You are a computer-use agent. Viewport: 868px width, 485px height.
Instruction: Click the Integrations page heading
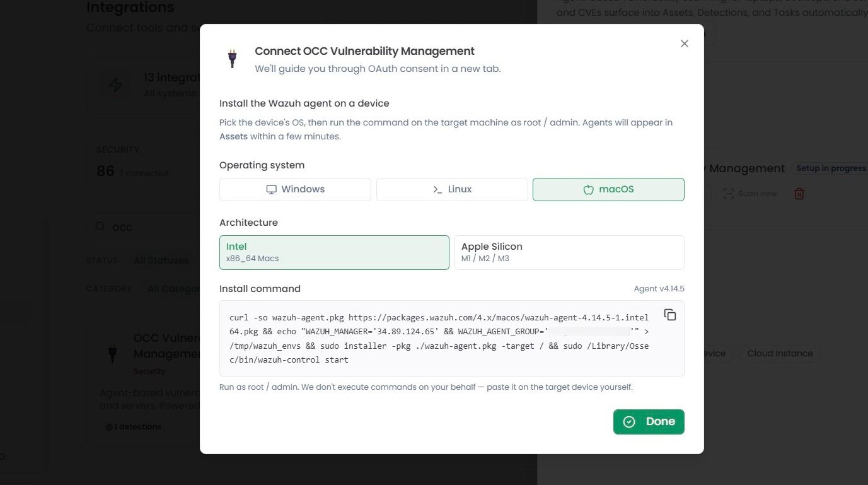(130, 8)
